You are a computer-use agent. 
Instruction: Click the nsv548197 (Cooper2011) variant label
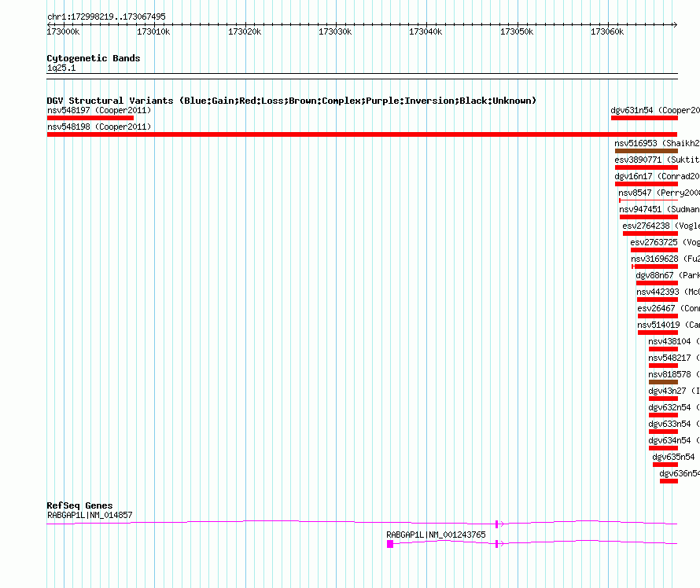[99, 110]
